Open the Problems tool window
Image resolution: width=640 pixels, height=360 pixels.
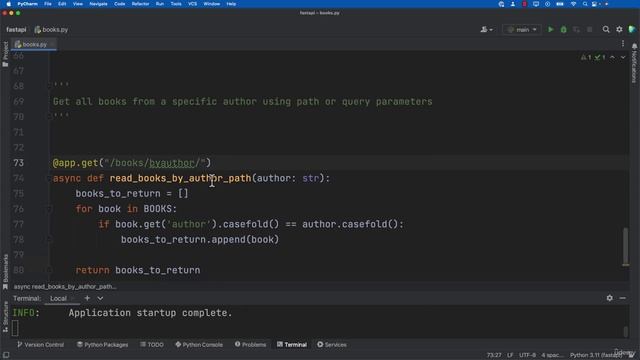[250, 344]
